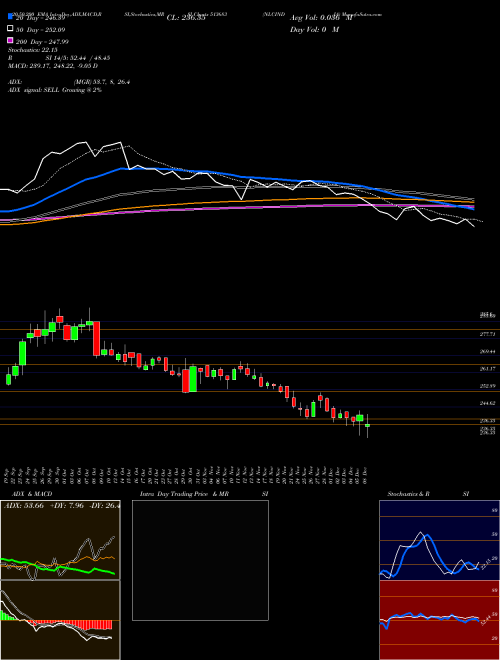
Task: Open the red RSI chart thumbnail
Action: pyautogui.click(x=439, y=620)
